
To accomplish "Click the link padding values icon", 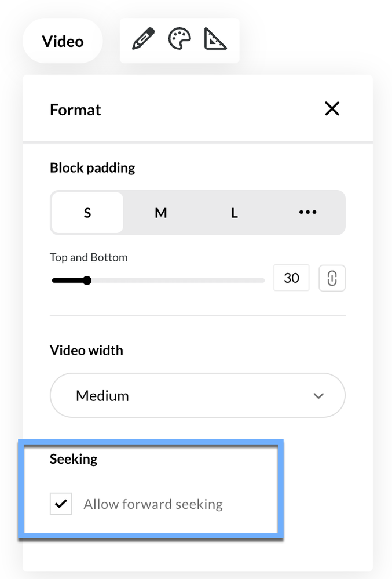I will pos(332,278).
